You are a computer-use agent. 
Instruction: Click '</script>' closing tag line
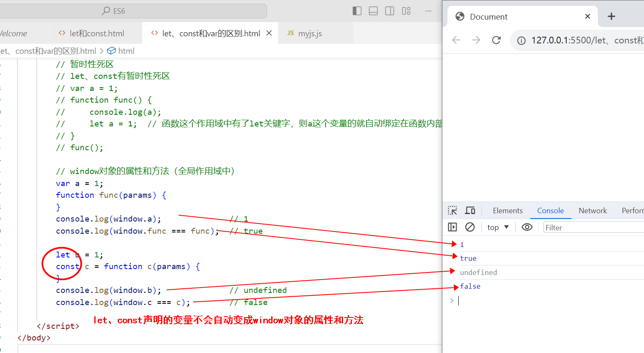point(58,326)
